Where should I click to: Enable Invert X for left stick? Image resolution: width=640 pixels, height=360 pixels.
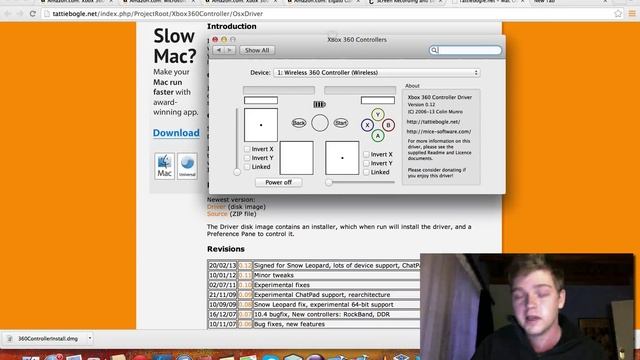point(247,149)
